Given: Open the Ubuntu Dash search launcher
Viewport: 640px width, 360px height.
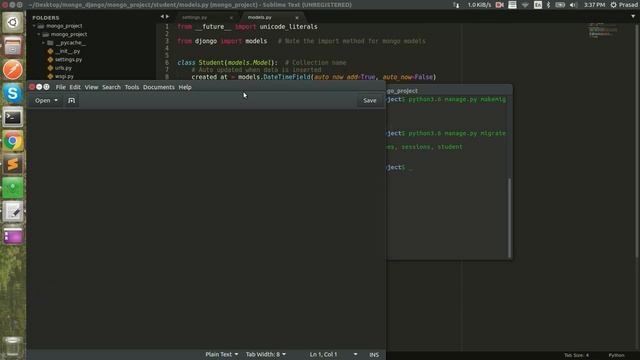Looking at the screenshot, I should point(13,22).
